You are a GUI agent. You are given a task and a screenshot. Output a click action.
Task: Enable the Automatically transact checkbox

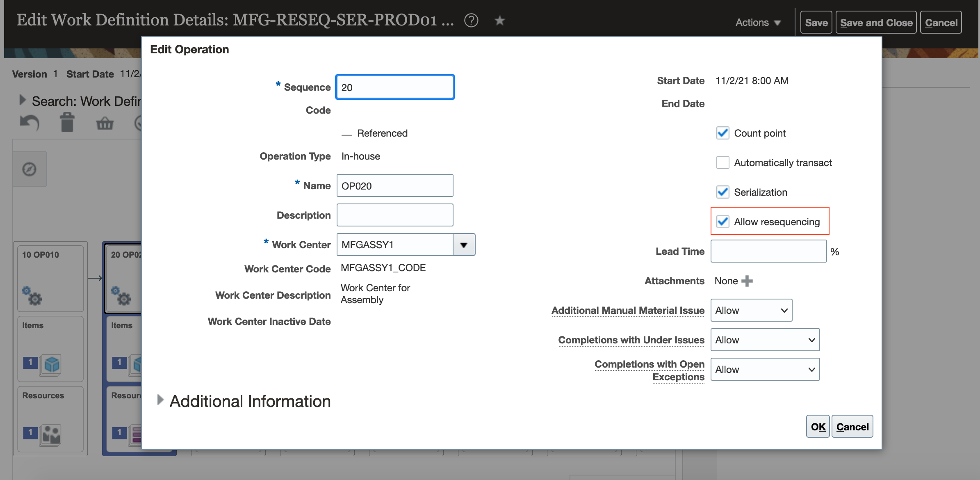pyautogui.click(x=722, y=163)
